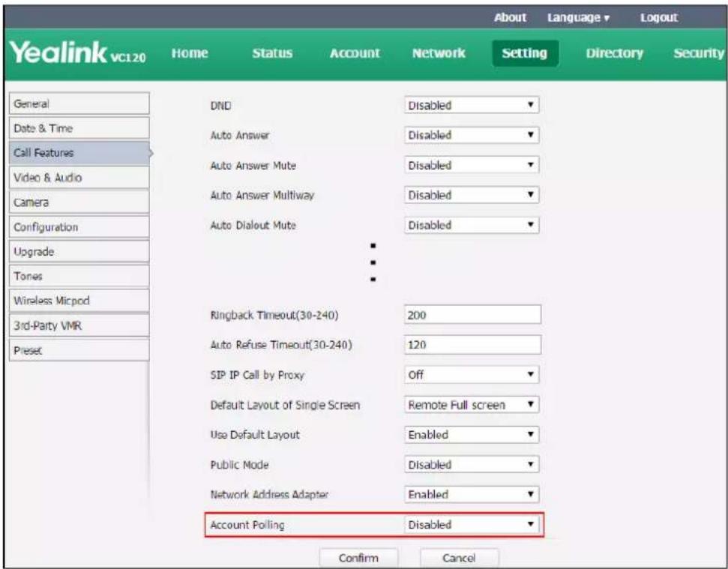
Task: Focus the Auto Refuse Timeout field
Action: click(472, 345)
